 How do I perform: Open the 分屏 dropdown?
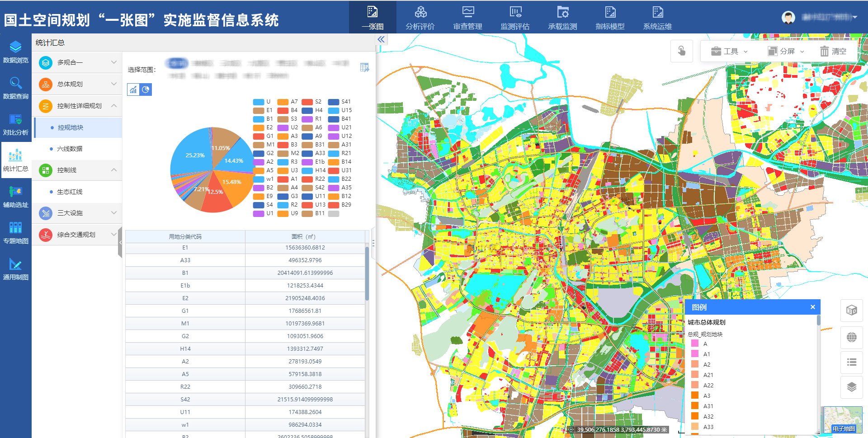[x=786, y=51]
